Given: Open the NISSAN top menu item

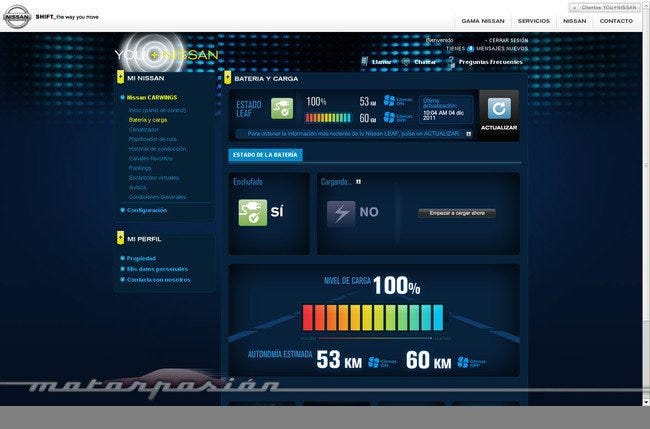Looking at the screenshot, I should point(575,21).
